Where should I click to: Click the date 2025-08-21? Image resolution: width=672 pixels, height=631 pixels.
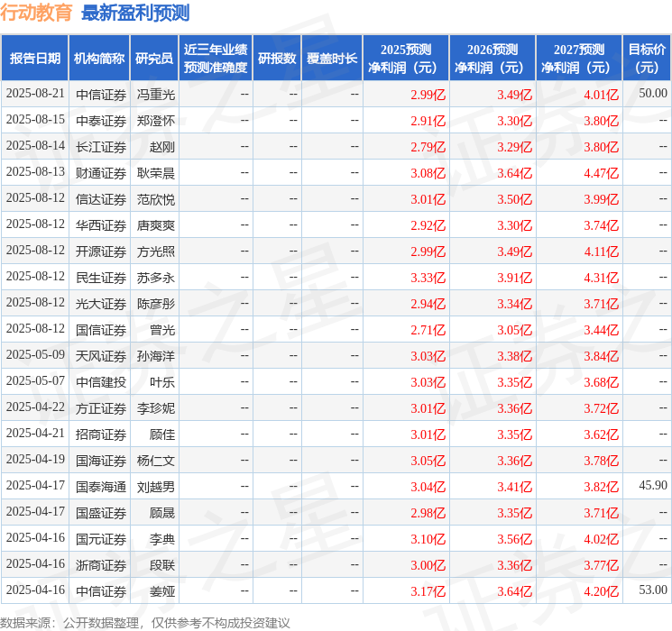pos(35,94)
